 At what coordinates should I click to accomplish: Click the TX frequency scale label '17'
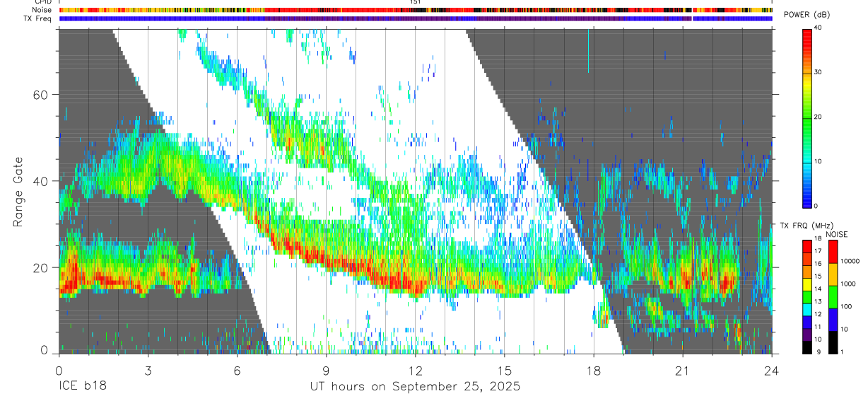(819, 250)
